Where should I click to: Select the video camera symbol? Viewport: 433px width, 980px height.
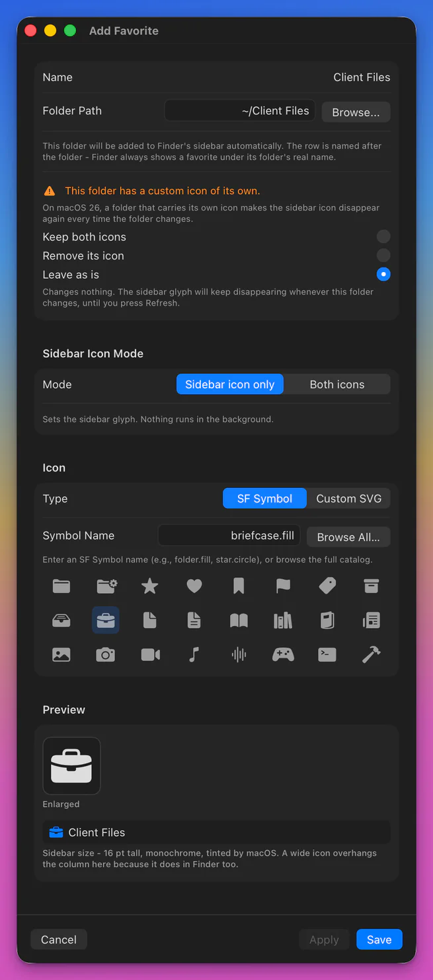[150, 654]
